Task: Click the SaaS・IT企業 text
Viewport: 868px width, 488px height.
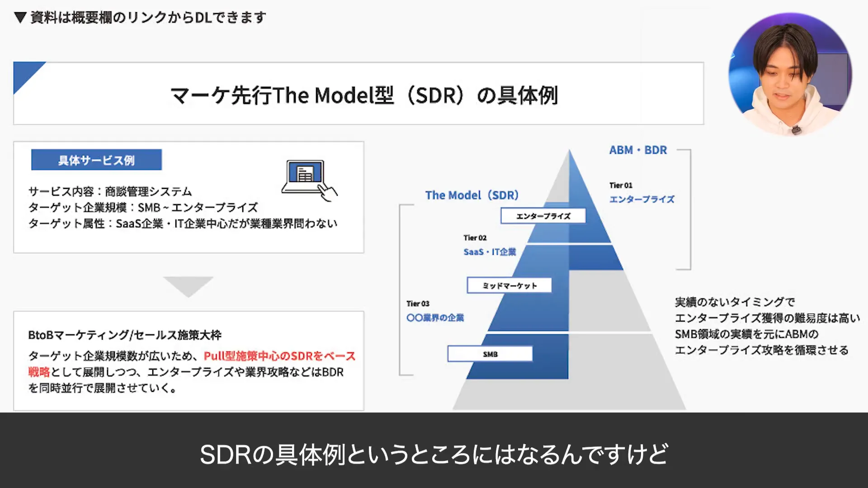Action: pyautogui.click(x=490, y=252)
